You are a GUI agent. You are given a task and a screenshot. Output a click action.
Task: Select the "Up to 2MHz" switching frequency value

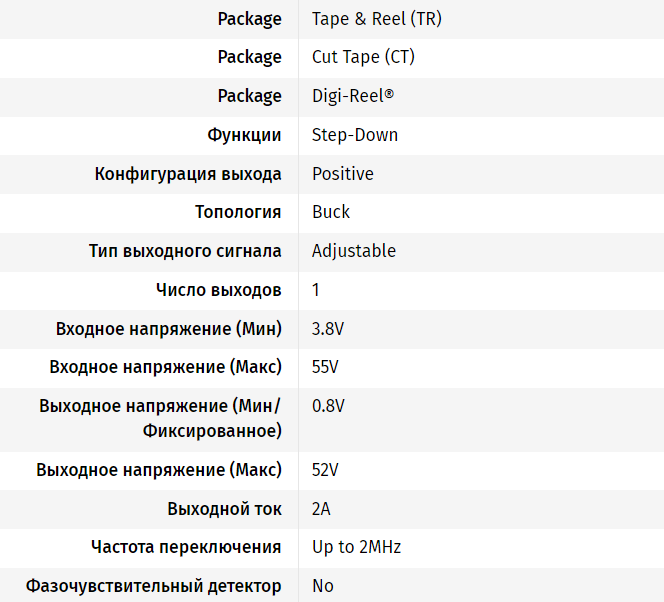click(356, 547)
